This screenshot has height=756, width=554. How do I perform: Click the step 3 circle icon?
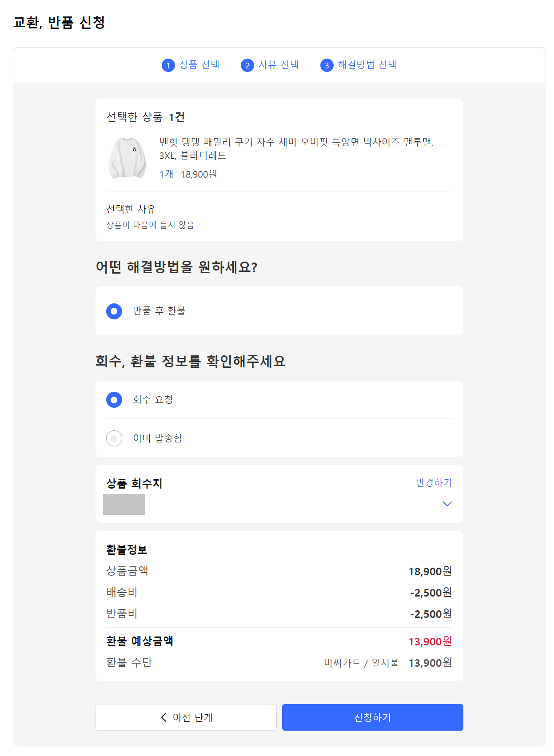327,65
